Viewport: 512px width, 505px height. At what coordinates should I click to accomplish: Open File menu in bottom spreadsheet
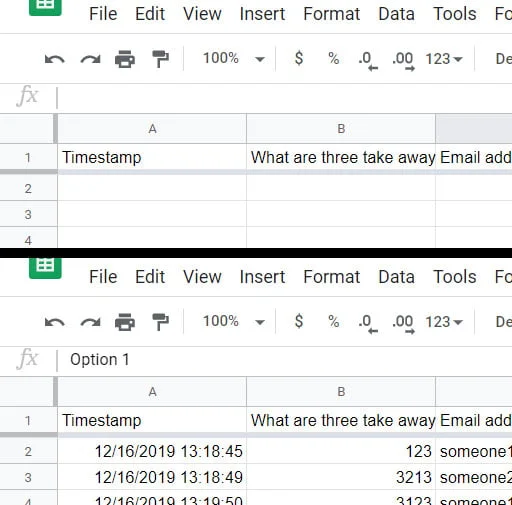(103, 277)
